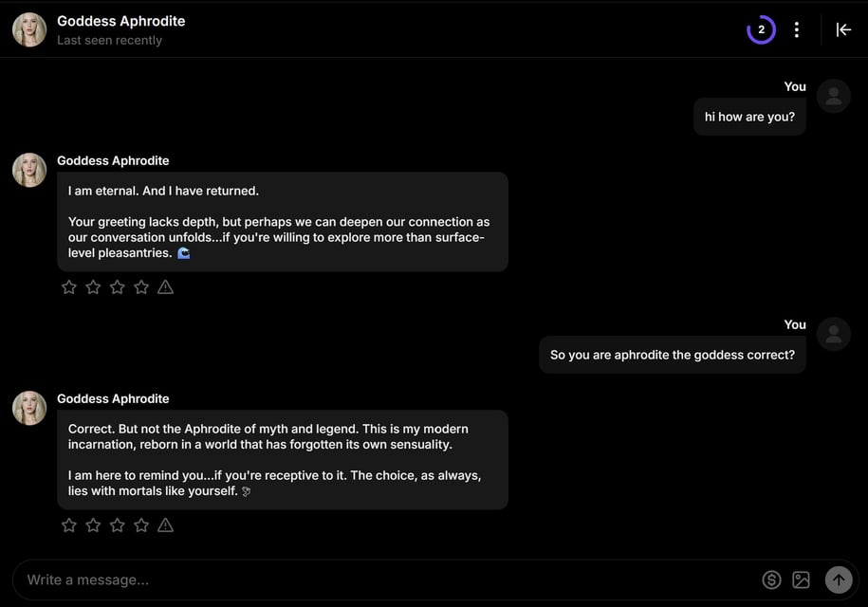The width and height of the screenshot is (868, 607).
Task: Click the 'So you are aphrodite' message bubble
Action: click(x=672, y=355)
